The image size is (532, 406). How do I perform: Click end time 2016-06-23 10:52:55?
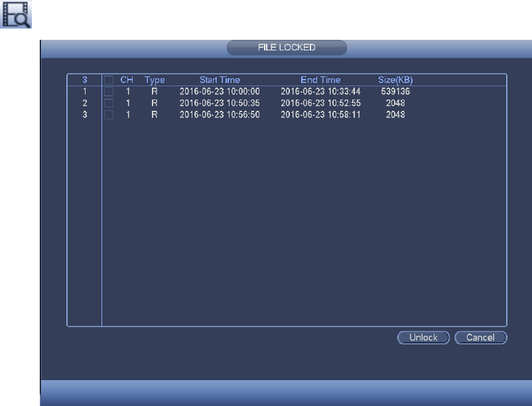320,103
